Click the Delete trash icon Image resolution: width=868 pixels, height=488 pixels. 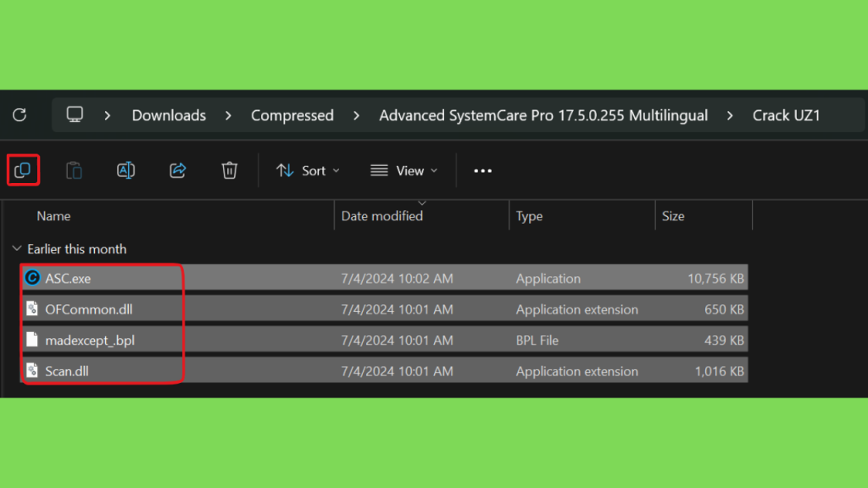(229, 170)
